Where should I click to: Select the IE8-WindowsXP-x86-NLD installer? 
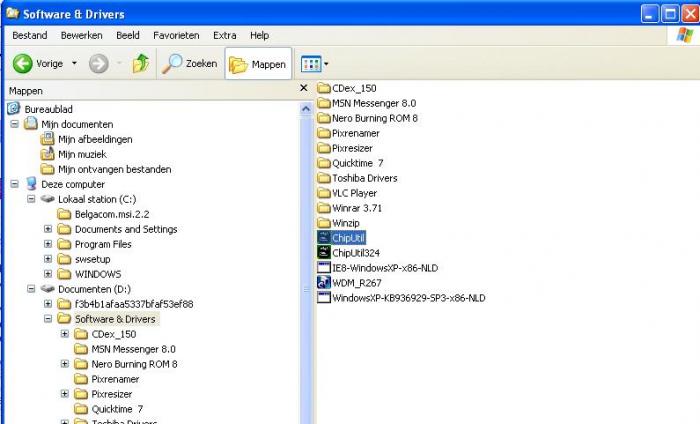coord(378,268)
